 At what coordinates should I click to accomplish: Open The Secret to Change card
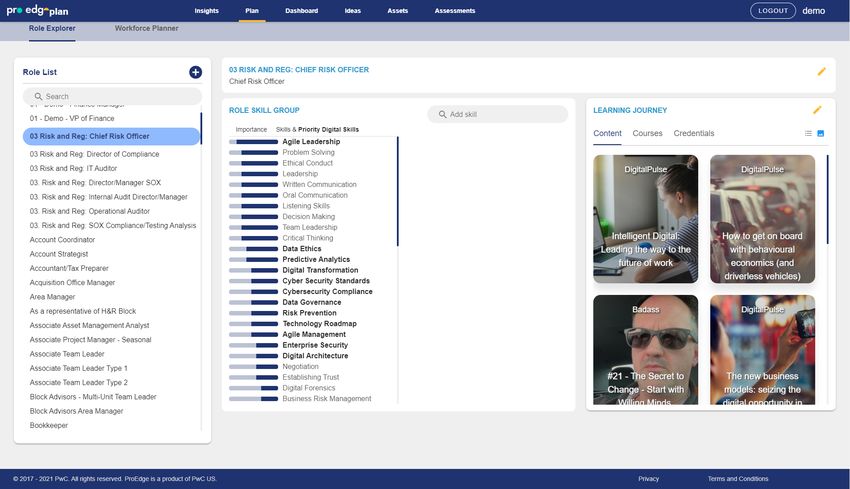[645, 350]
